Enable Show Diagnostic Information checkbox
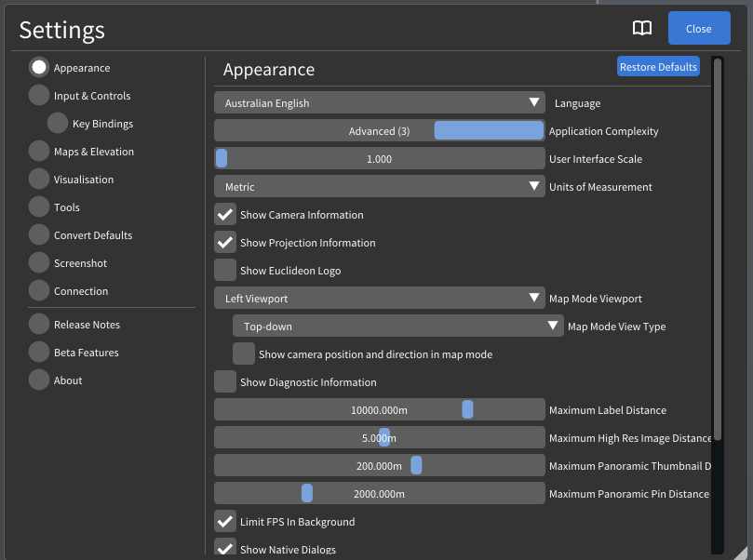 point(225,381)
